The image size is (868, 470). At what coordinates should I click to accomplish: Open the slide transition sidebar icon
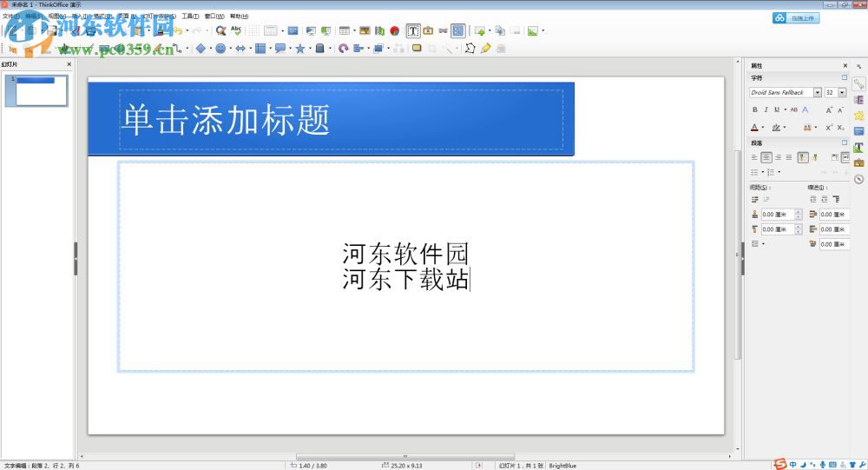858,100
